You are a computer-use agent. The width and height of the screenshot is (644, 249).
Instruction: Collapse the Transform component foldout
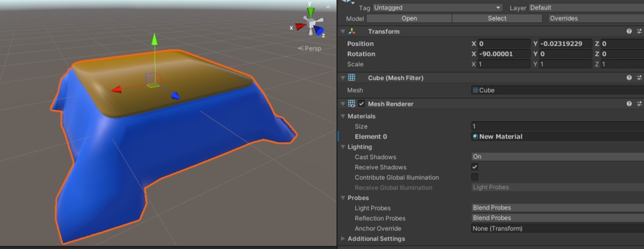click(343, 31)
